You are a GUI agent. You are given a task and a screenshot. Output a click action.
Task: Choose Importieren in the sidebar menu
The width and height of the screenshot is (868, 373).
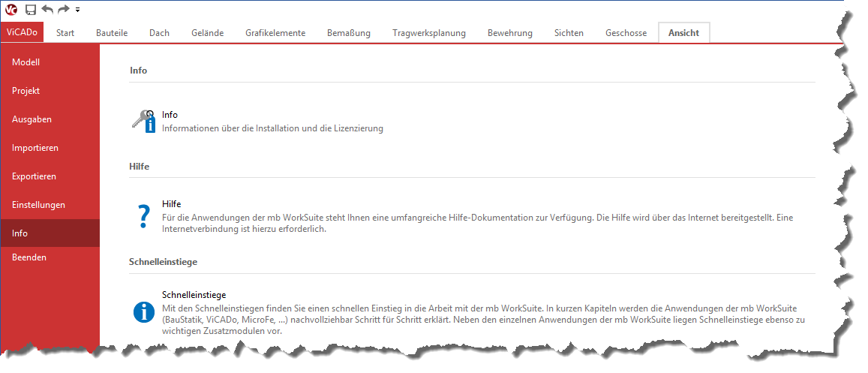click(50, 148)
